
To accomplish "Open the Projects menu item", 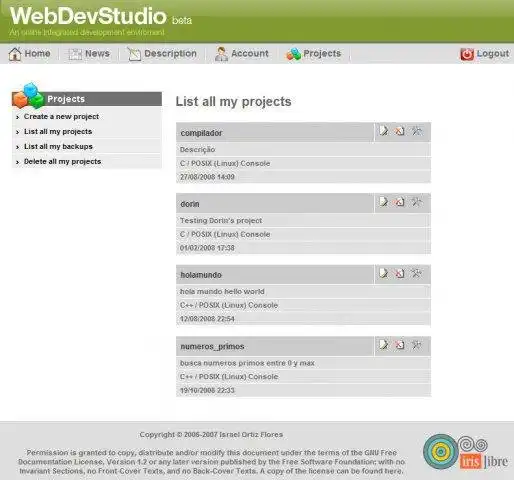I will (322, 53).
